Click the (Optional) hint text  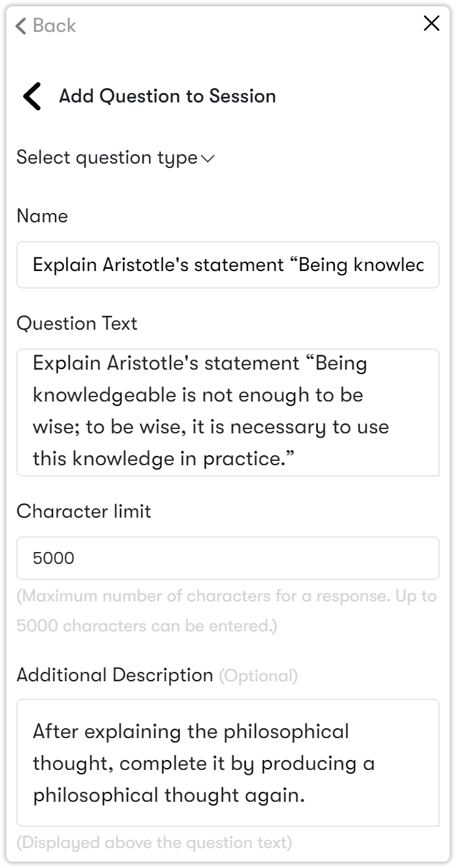258,676
